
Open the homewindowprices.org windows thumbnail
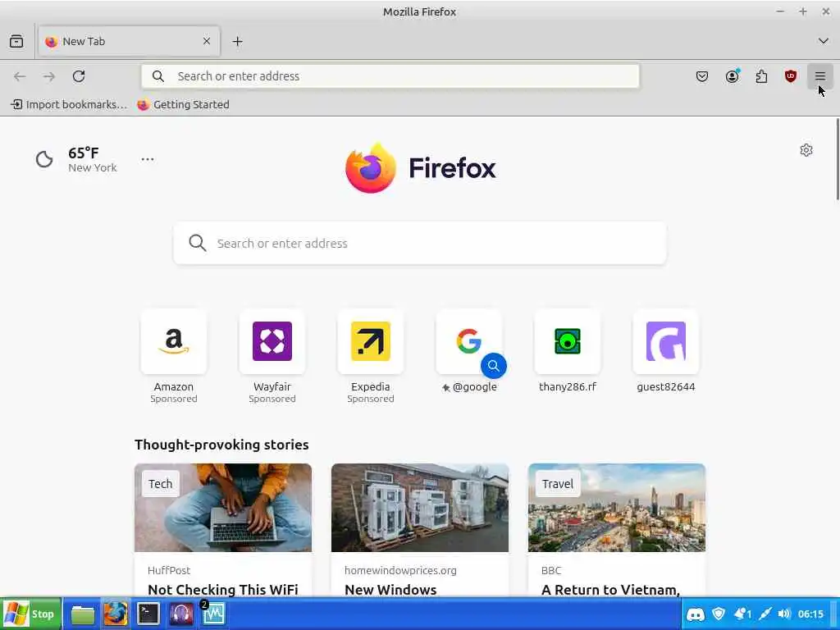[x=420, y=507]
